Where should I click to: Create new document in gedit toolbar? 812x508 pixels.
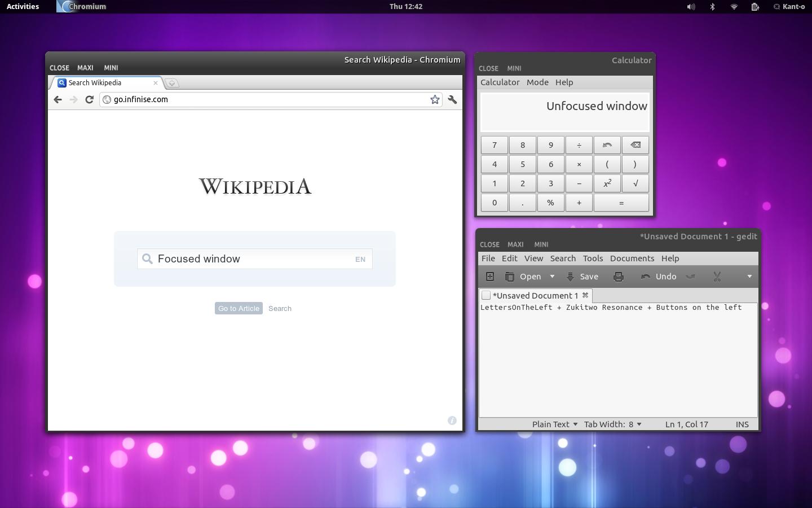tap(490, 277)
